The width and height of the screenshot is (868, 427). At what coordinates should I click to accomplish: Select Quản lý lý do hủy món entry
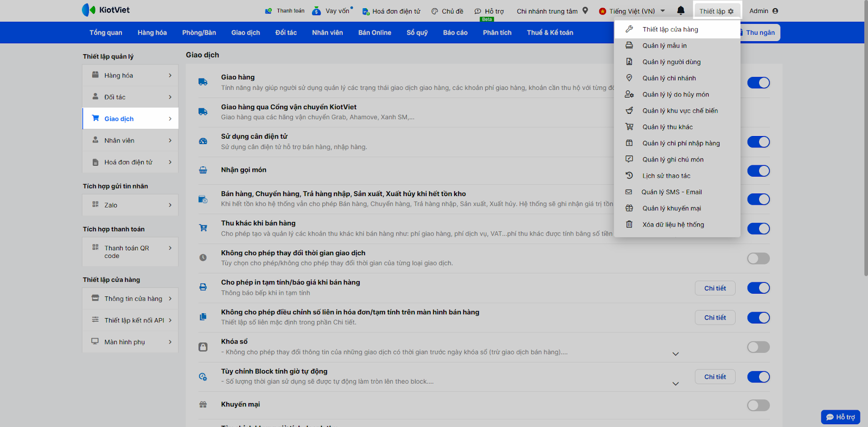point(677,94)
